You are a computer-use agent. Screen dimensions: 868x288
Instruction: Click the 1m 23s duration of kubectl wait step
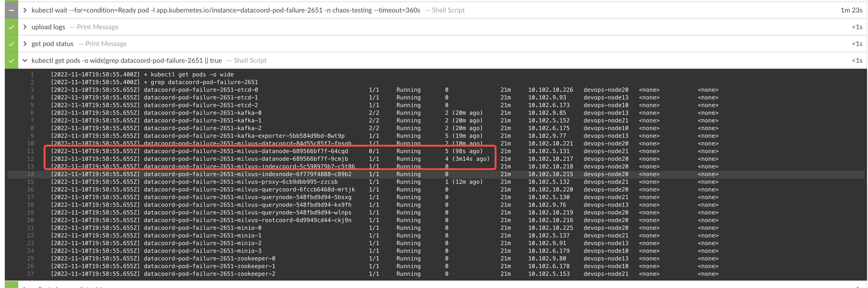pyautogui.click(x=851, y=10)
